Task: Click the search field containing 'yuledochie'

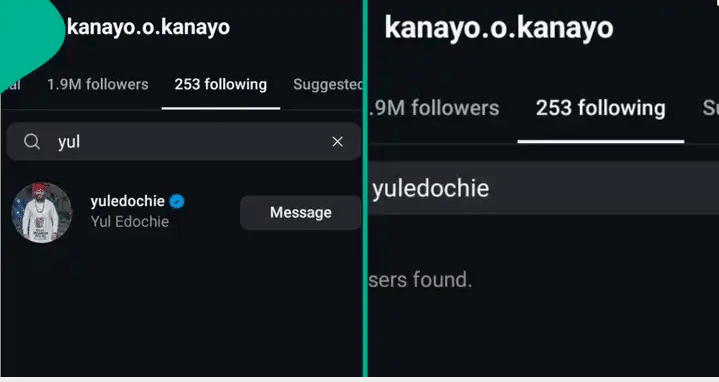Action: (x=543, y=188)
